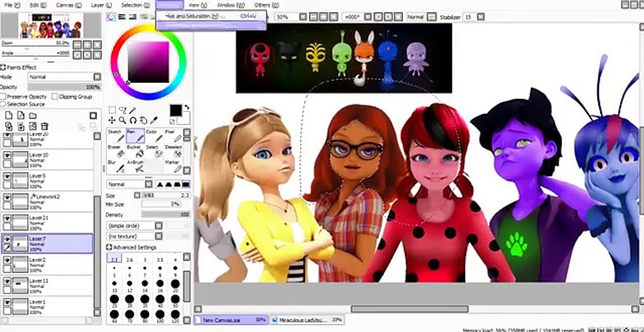This screenshot has height=332, width=644.
Task: Choose the Pixel brush
Action: (173, 136)
